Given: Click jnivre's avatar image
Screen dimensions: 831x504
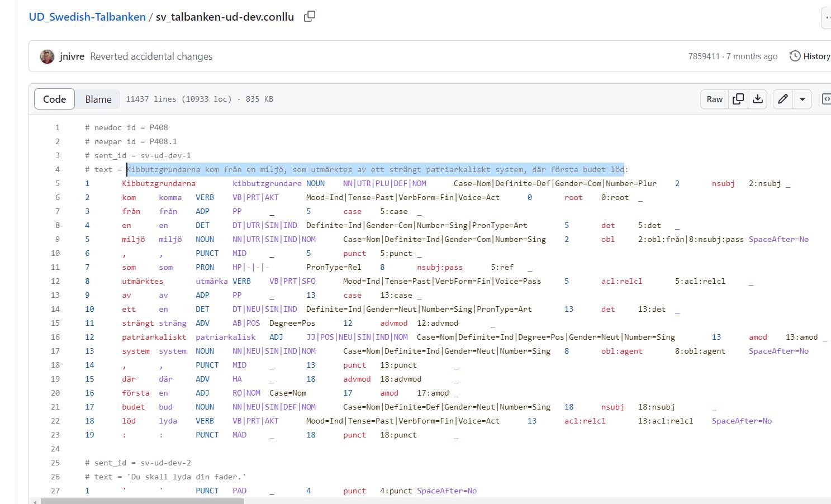Looking at the screenshot, I should click(48, 56).
